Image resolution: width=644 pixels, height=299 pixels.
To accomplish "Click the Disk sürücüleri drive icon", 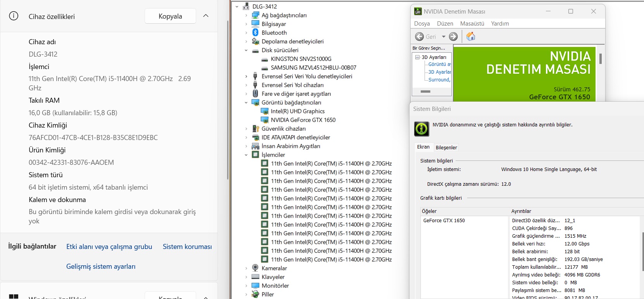I will pyautogui.click(x=256, y=50).
